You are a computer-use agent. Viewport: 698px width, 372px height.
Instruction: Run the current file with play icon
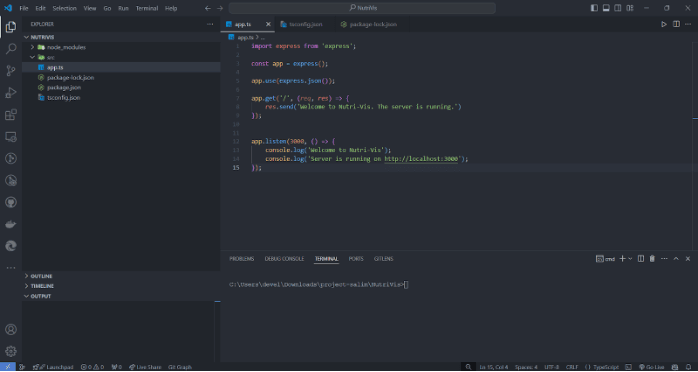coord(664,24)
